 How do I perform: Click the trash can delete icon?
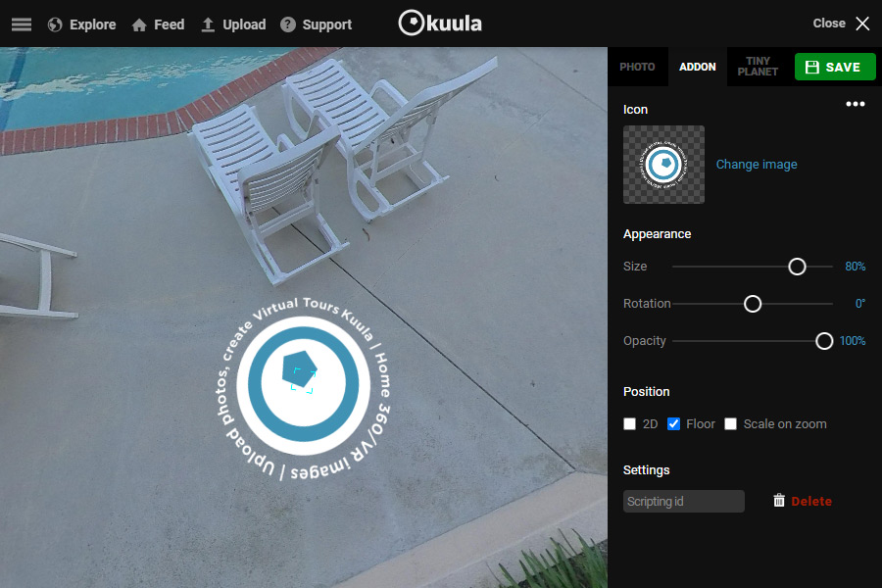point(778,500)
